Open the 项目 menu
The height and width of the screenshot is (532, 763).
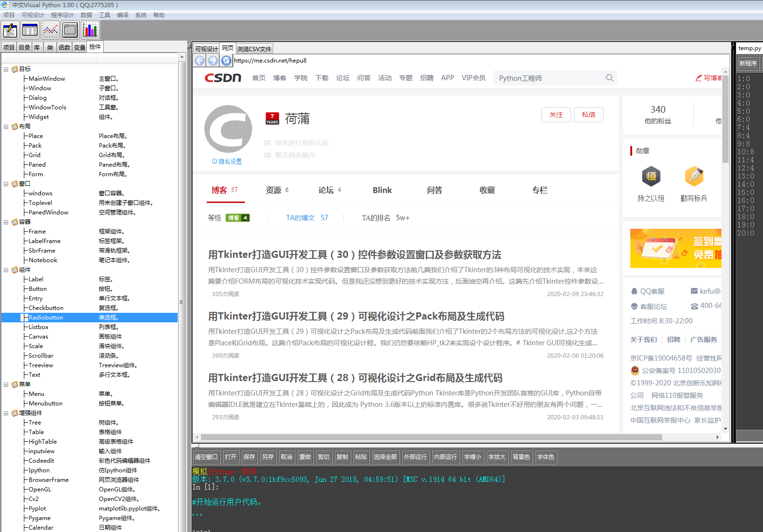click(x=9, y=15)
